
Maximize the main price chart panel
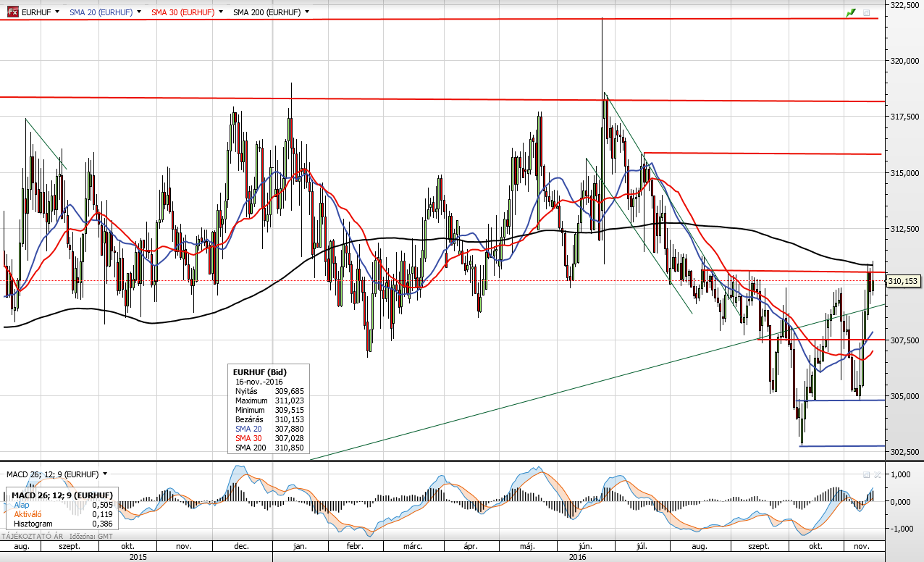[866, 12]
